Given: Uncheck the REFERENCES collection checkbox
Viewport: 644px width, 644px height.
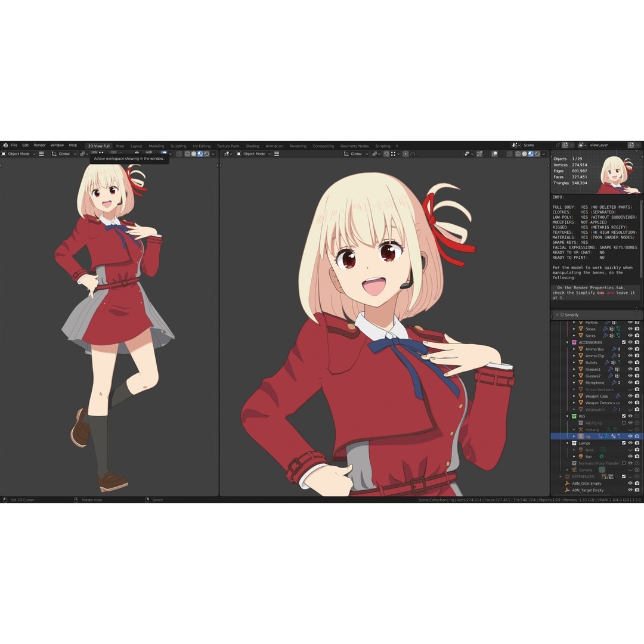Looking at the screenshot, I should [x=624, y=476].
